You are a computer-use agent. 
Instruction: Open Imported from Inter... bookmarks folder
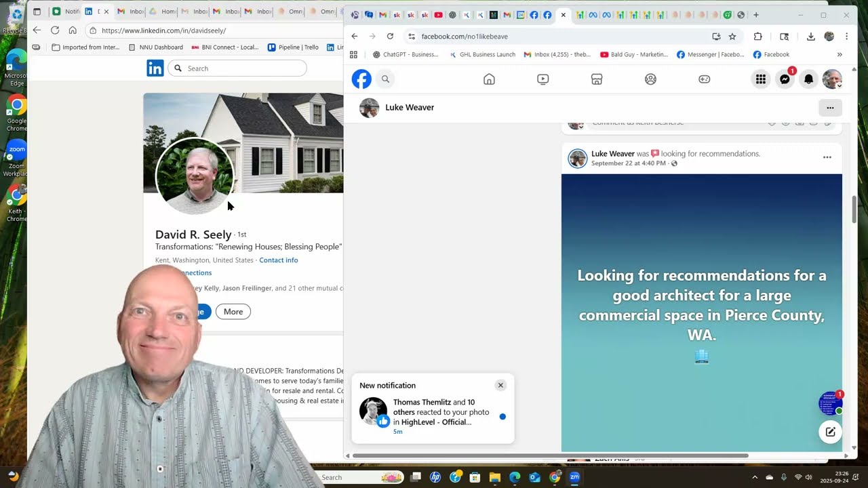coord(86,47)
